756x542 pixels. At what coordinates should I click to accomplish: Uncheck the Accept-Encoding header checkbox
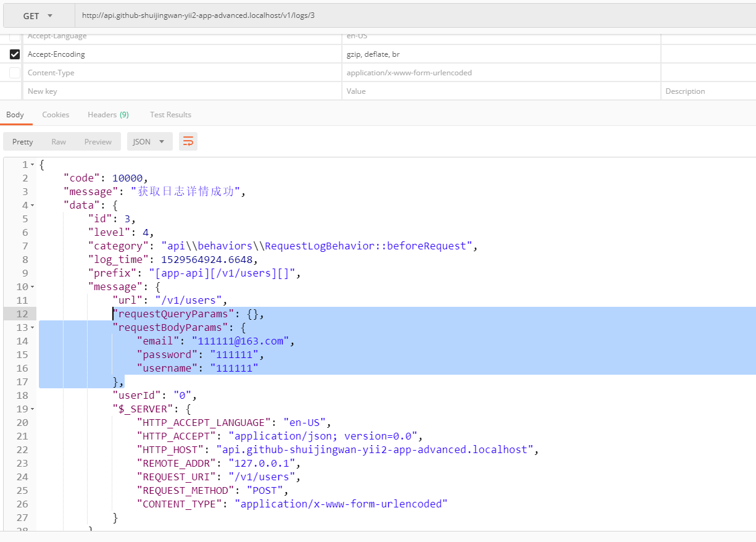[15, 54]
